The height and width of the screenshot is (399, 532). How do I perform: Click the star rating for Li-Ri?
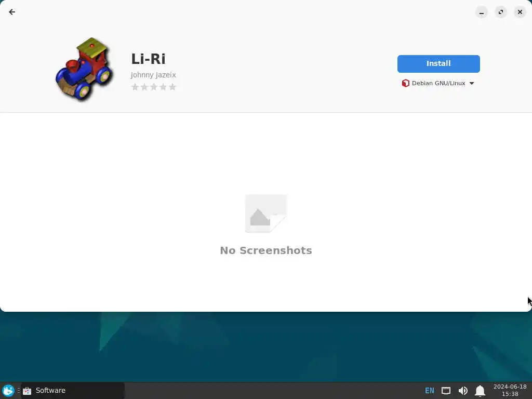point(154,87)
